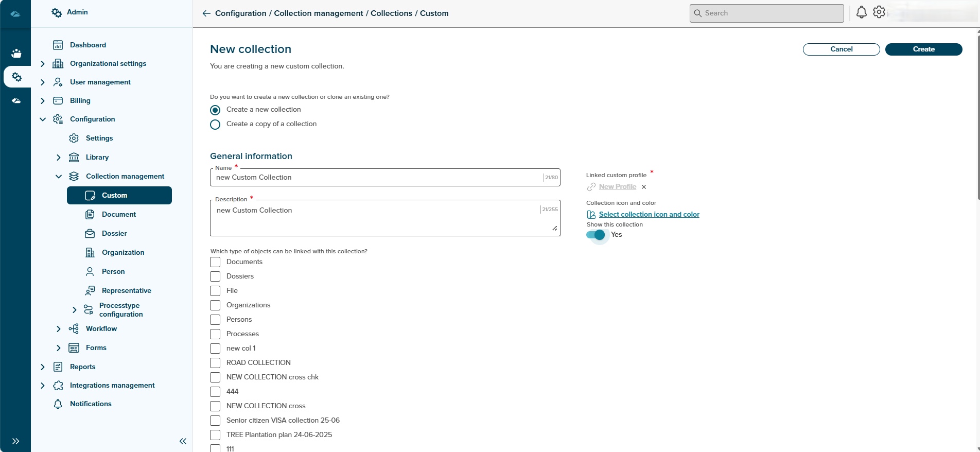Expand Organizational settings in sidebar

[43, 64]
